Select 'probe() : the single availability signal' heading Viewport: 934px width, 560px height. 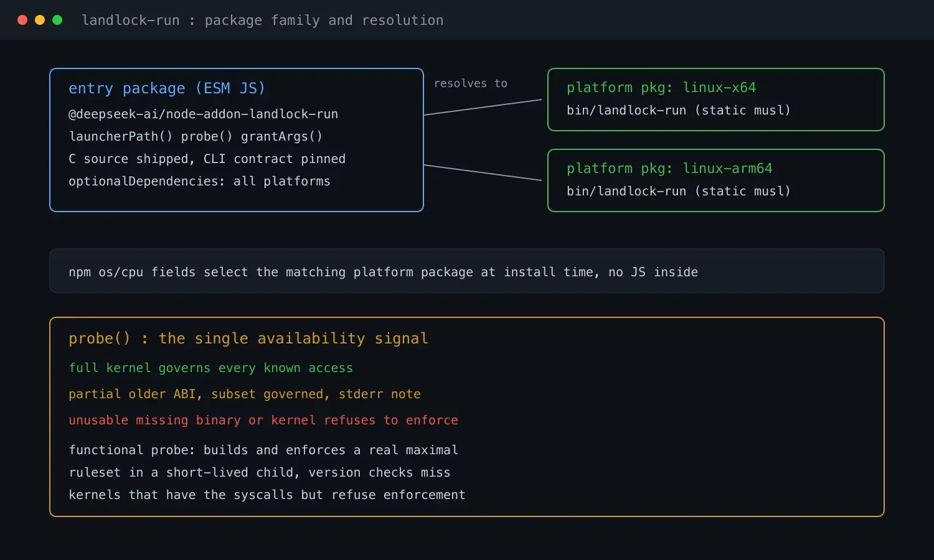coord(248,338)
